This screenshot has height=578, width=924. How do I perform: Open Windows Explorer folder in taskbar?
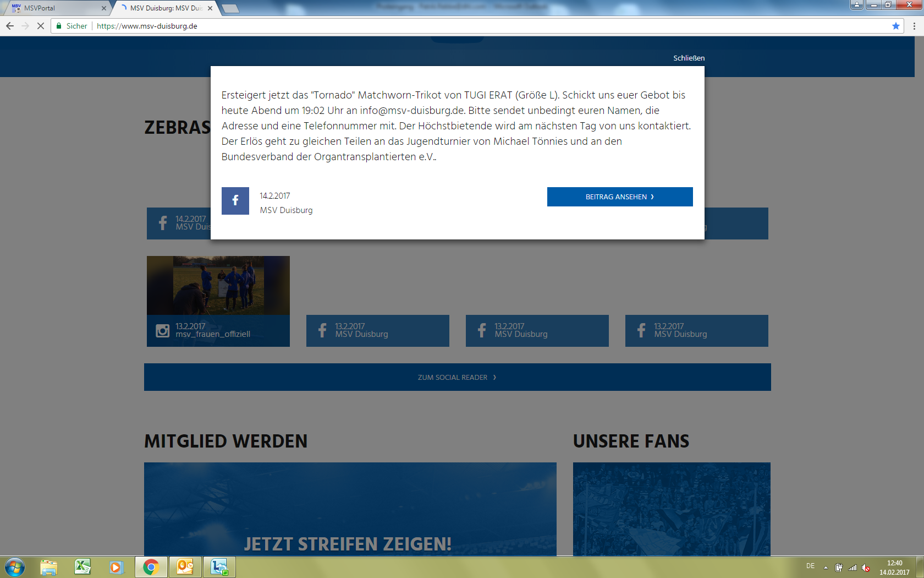[x=48, y=566]
